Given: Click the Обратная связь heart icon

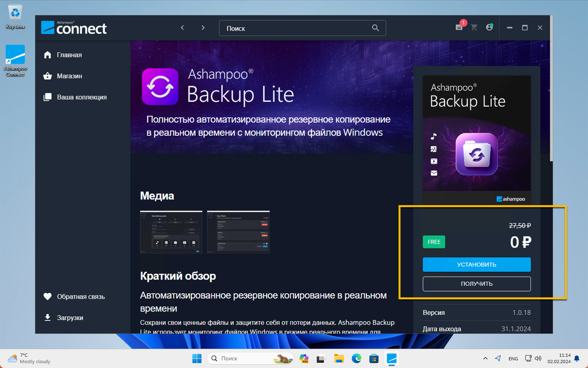Looking at the screenshot, I should (x=47, y=296).
